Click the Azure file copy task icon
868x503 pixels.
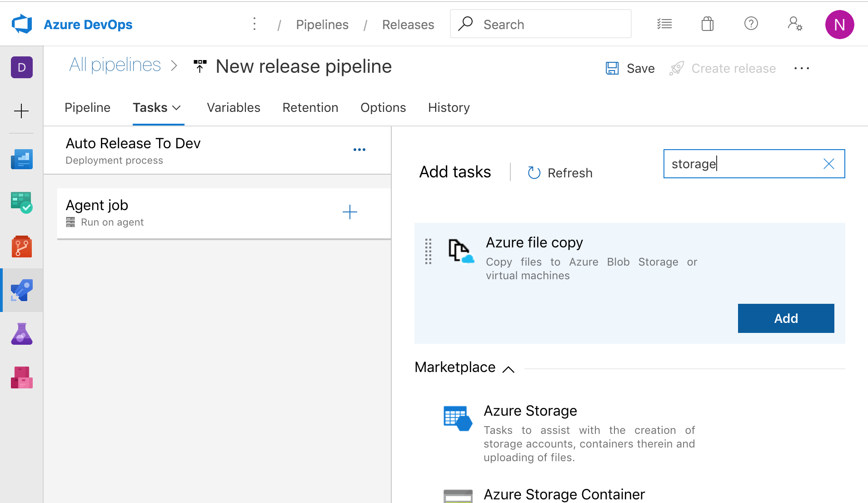(461, 251)
